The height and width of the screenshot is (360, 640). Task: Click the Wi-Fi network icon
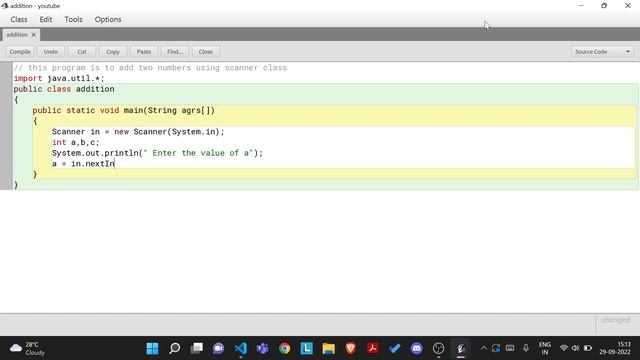click(564, 348)
